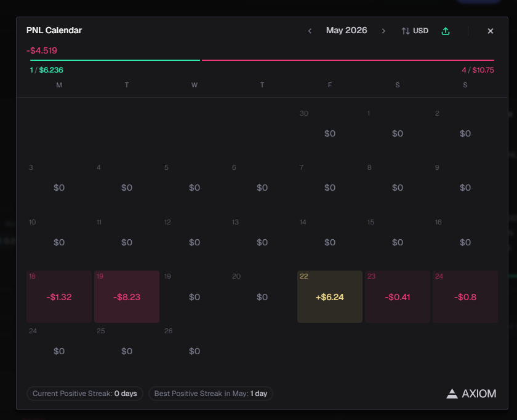Select the -$0.8 day cell
The image size is (517, 420).
click(x=465, y=296)
